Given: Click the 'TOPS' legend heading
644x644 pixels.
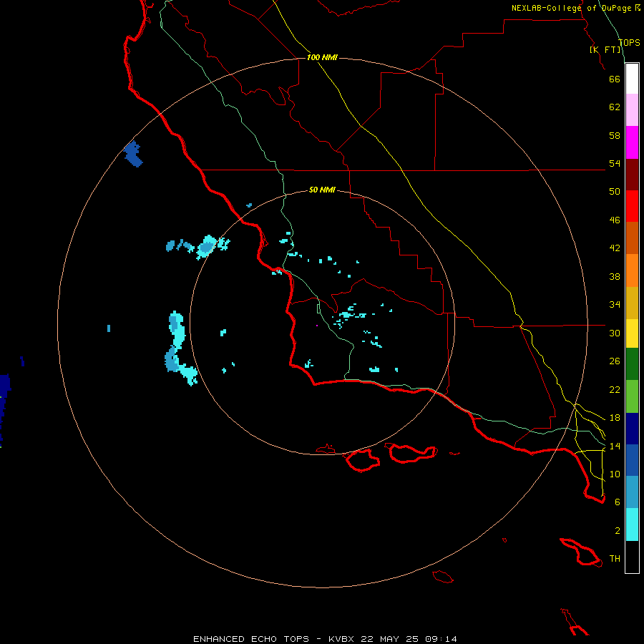Looking at the screenshot, I should pos(629,43).
